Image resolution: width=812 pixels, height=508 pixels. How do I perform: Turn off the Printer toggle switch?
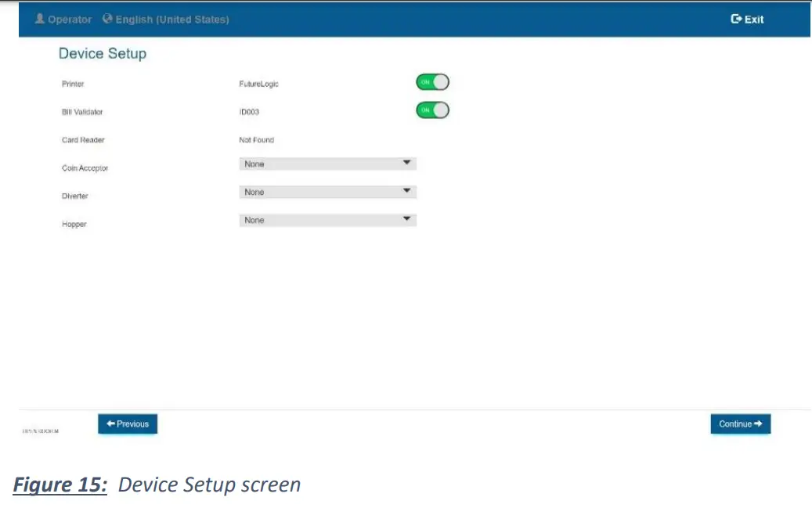pyautogui.click(x=432, y=83)
